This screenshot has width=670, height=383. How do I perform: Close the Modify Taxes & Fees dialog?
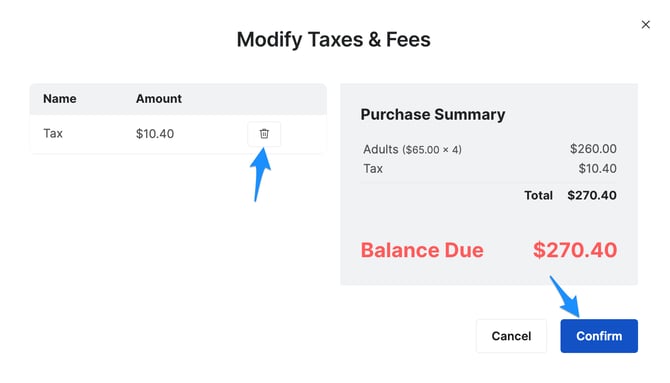pos(646,24)
